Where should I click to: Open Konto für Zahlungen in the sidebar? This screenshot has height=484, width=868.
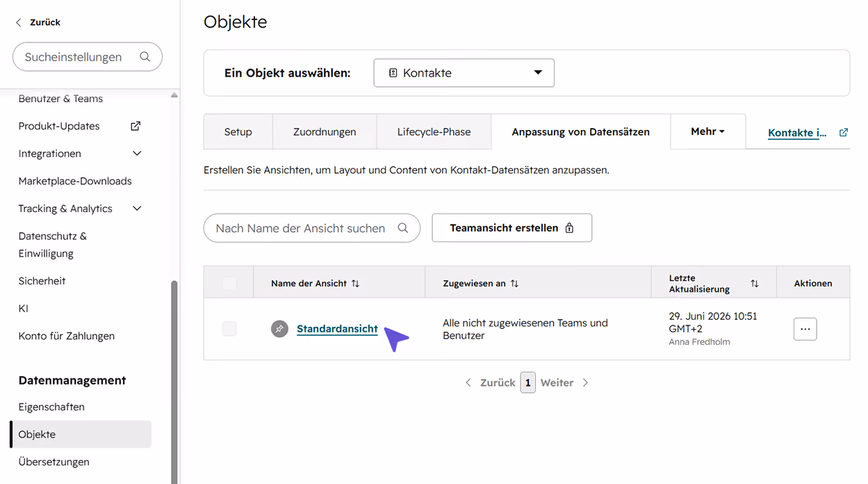pos(66,336)
